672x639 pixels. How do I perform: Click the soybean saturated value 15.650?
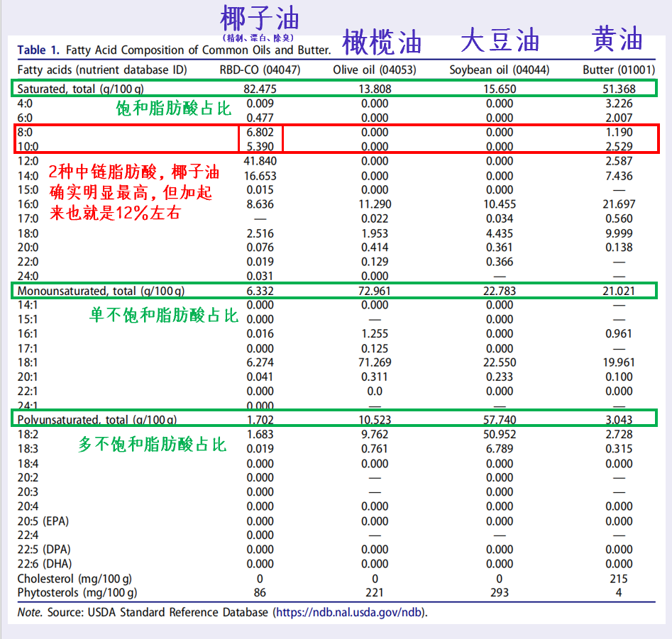click(500, 89)
